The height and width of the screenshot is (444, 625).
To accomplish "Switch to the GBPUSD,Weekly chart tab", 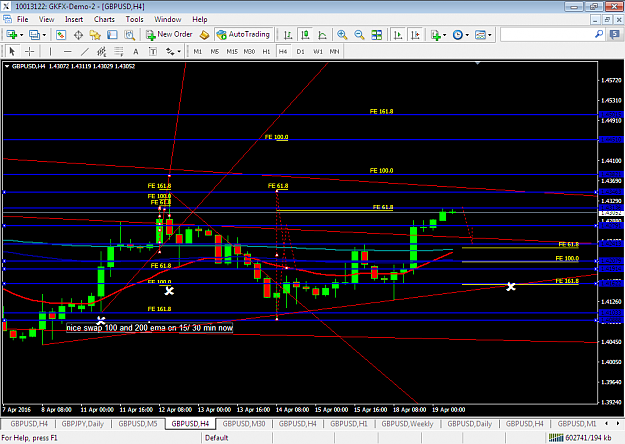I will pos(407,424).
